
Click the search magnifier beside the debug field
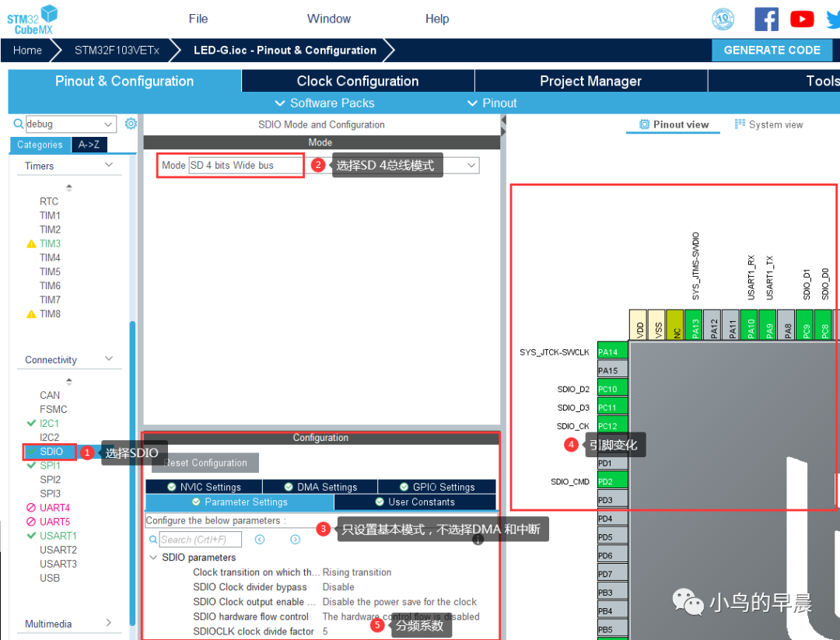pos(18,124)
